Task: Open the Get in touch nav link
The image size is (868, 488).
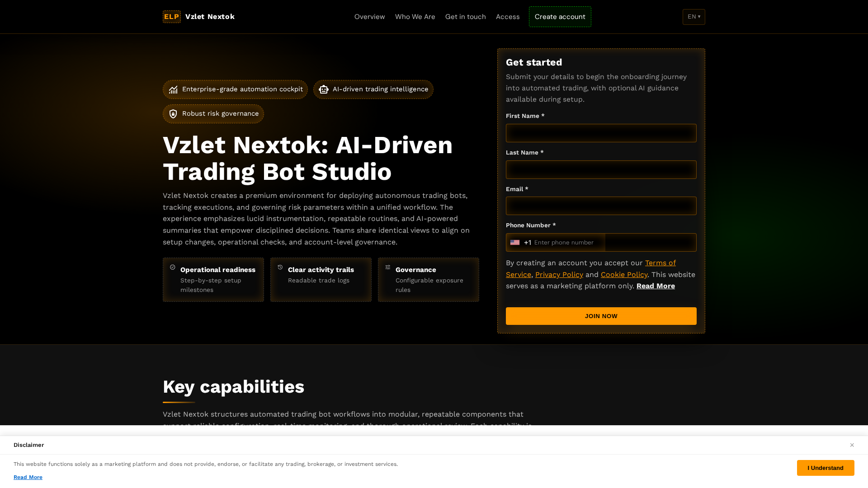Action: 465,17
